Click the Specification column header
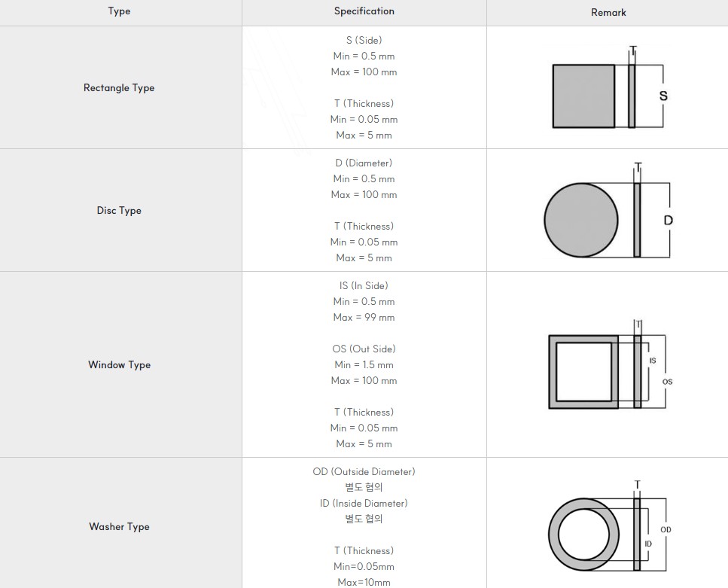This screenshot has height=588, width=728. click(x=364, y=11)
